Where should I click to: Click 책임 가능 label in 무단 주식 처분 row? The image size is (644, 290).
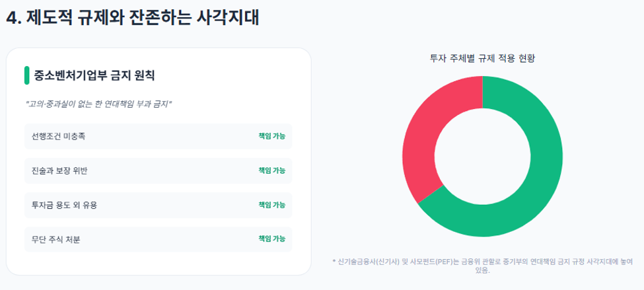click(x=272, y=238)
